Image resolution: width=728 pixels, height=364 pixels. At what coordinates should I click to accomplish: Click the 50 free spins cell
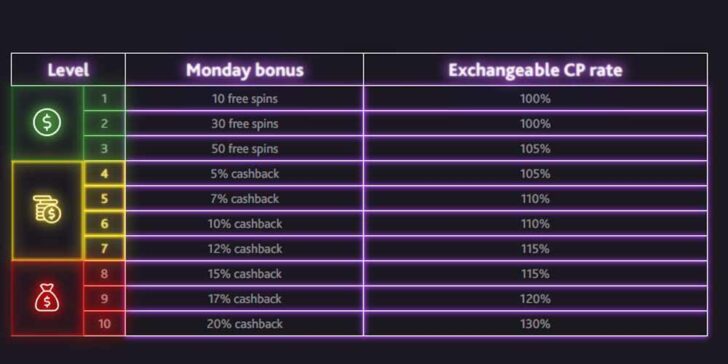click(x=245, y=149)
